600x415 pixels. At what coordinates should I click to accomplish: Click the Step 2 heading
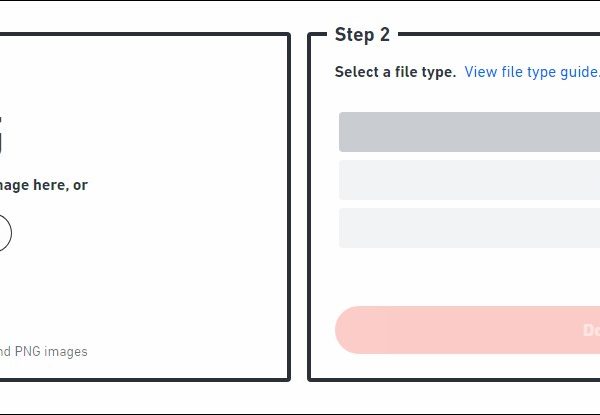[x=362, y=35]
